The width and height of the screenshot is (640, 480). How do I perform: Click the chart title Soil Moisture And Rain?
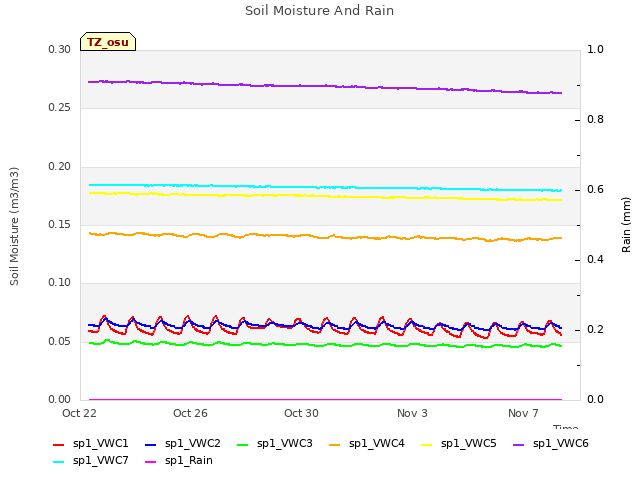(x=320, y=11)
